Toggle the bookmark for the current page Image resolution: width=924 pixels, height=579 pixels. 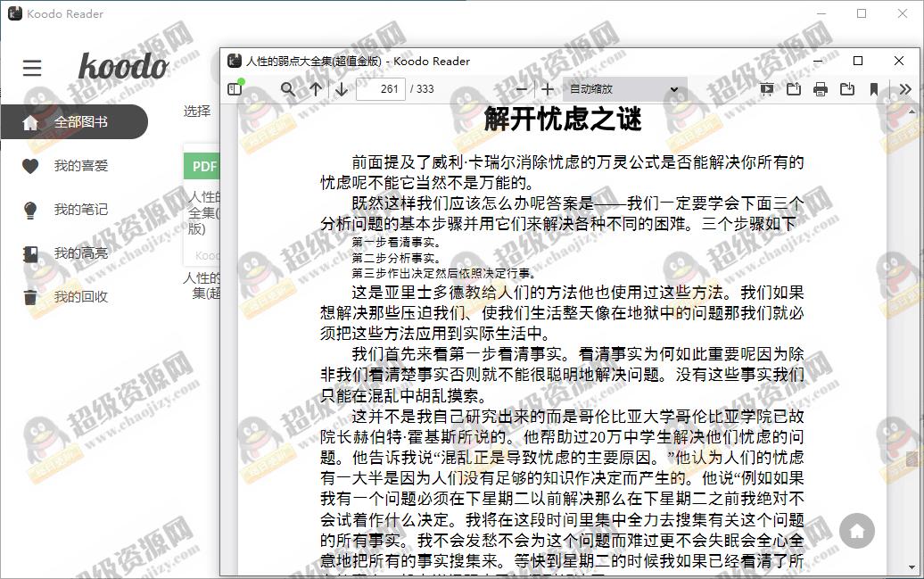point(873,89)
